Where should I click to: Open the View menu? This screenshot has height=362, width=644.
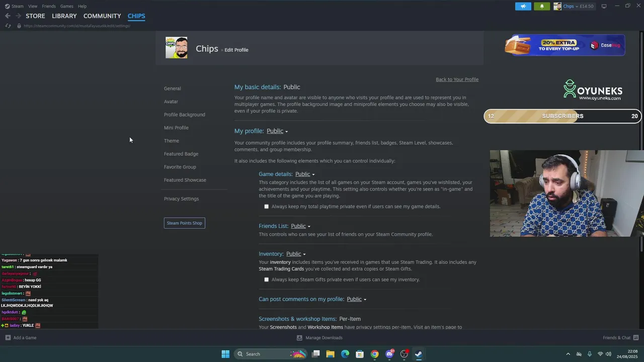coord(33,6)
